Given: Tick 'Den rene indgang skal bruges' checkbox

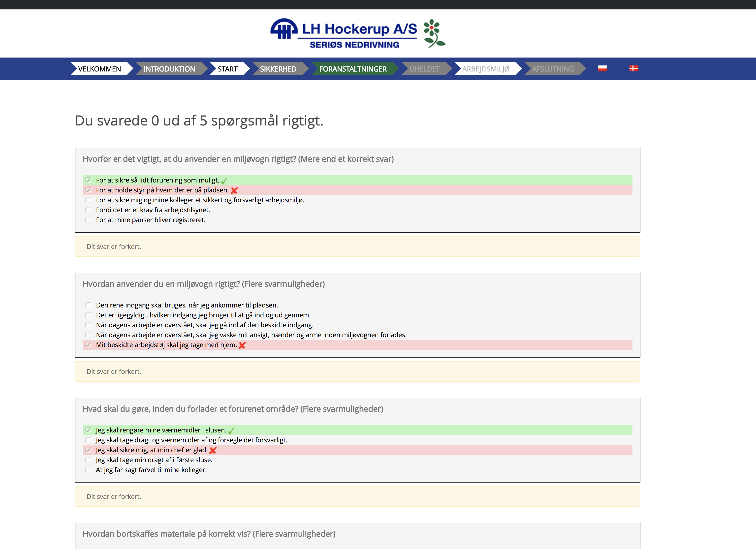Looking at the screenshot, I should pyautogui.click(x=88, y=305).
